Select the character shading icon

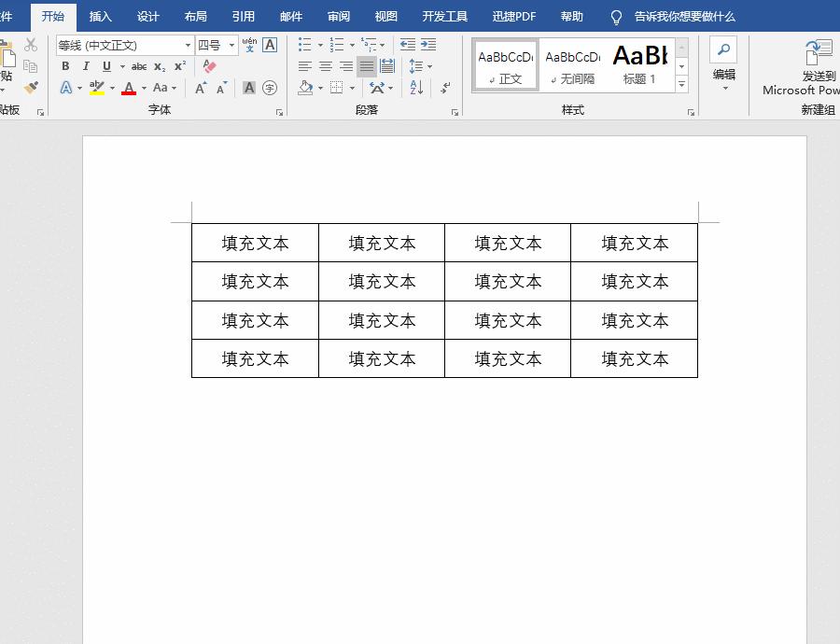(249, 87)
